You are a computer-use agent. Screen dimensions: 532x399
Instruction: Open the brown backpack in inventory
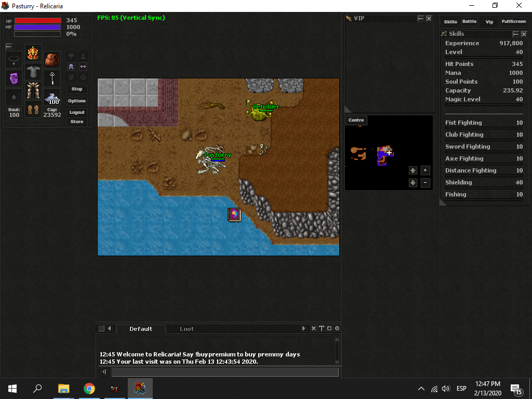click(x=52, y=60)
